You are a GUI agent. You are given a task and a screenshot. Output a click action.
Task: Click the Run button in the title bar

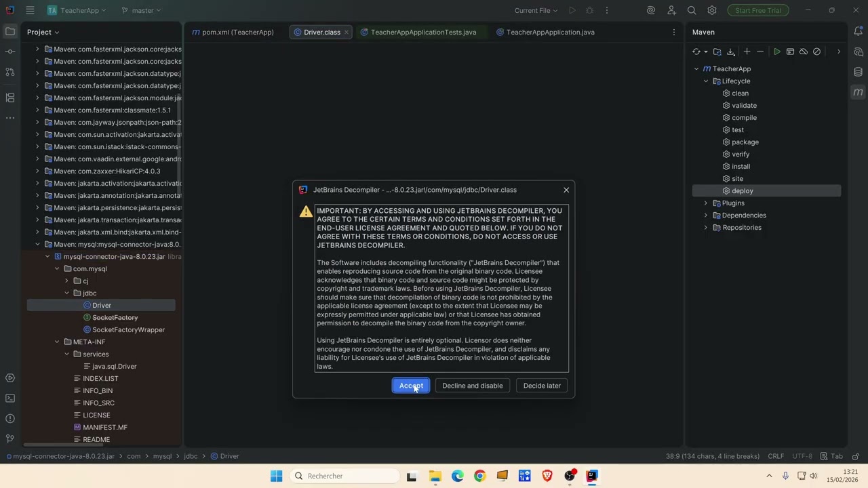click(572, 10)
